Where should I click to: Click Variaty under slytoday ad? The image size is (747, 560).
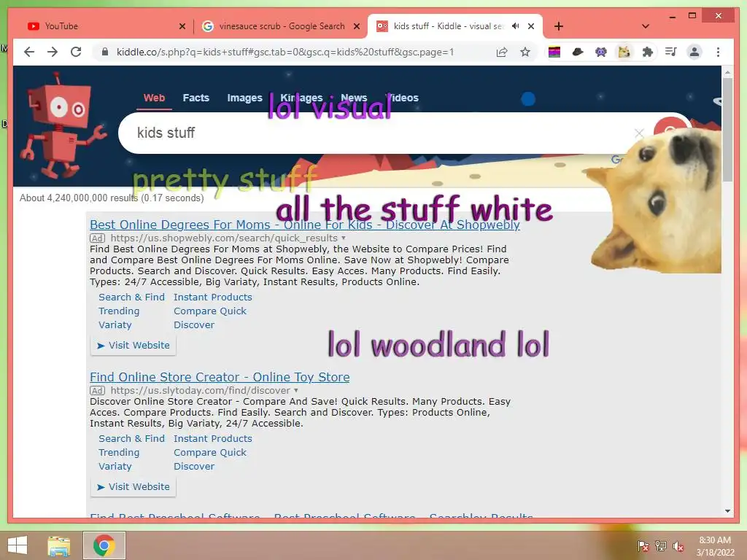click(115, 466)
